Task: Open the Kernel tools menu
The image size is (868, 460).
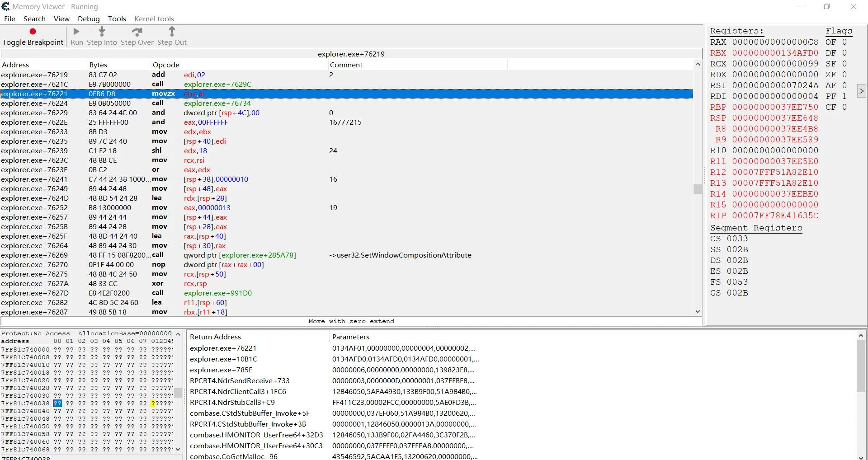Action: pyautogui.click(x=154, y=19)
